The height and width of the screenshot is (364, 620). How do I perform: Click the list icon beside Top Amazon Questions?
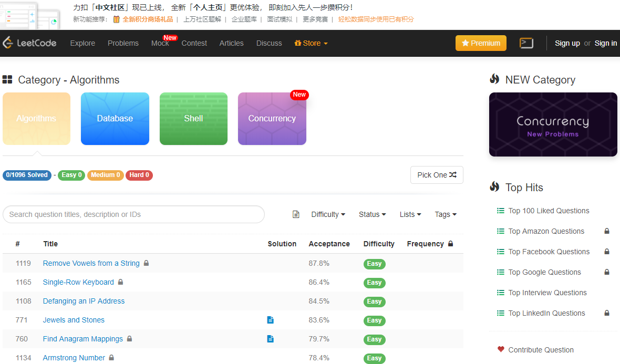[x=500, y=231]
